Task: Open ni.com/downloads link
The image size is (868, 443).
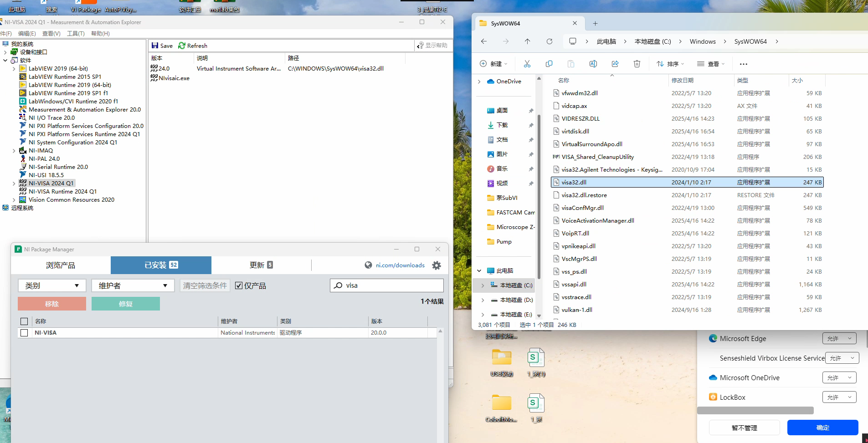Action: point(400,265)
